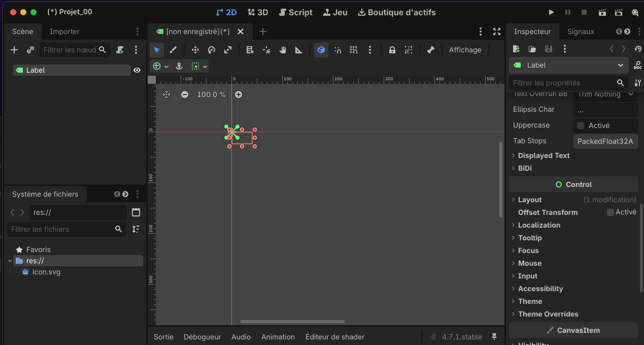Activate the Rotate Mode tool

click(212, 50)
